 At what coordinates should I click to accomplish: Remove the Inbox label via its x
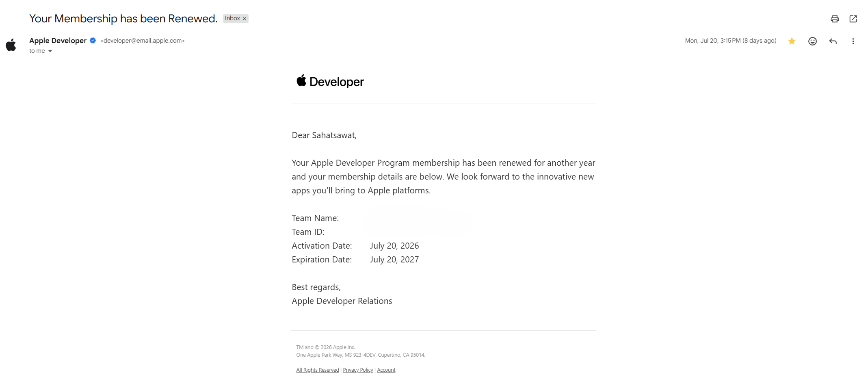pos(245,19)
